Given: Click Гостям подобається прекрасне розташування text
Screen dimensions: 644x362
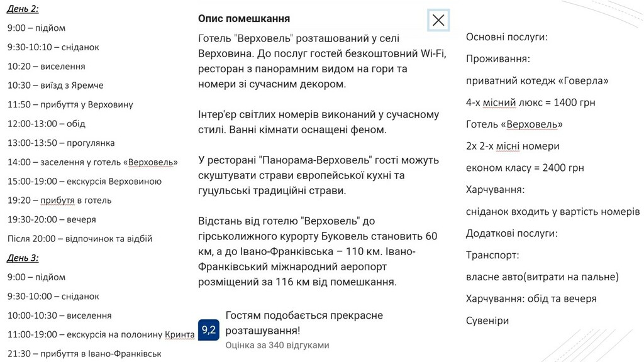Looking at the screenshot, I should [304, 322].
